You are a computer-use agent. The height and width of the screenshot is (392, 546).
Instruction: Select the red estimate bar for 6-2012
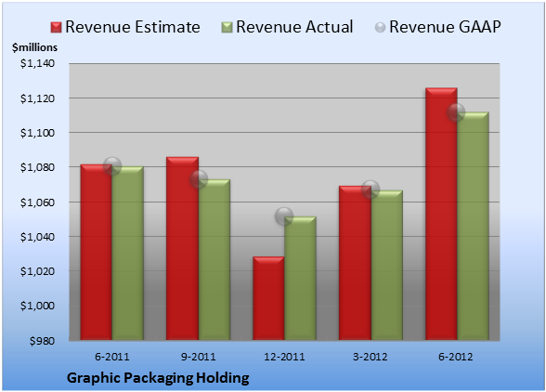441,214
